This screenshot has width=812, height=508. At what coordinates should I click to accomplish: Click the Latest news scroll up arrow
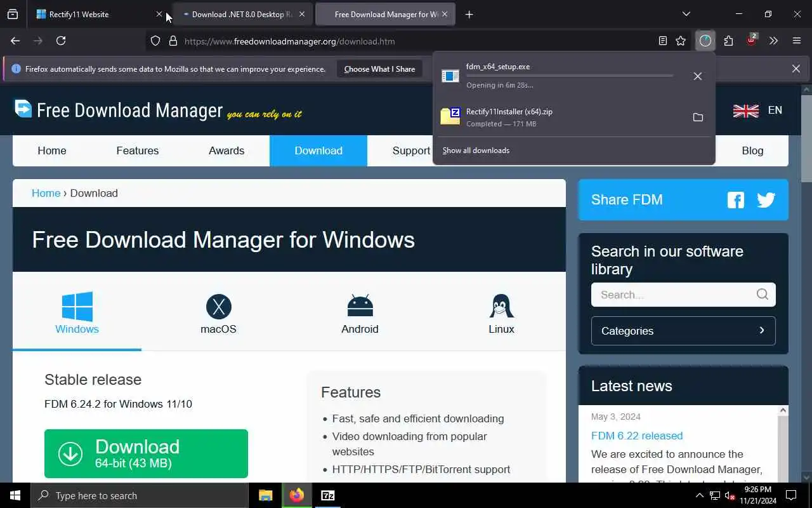pyautogui.click(x=783, y=410)
